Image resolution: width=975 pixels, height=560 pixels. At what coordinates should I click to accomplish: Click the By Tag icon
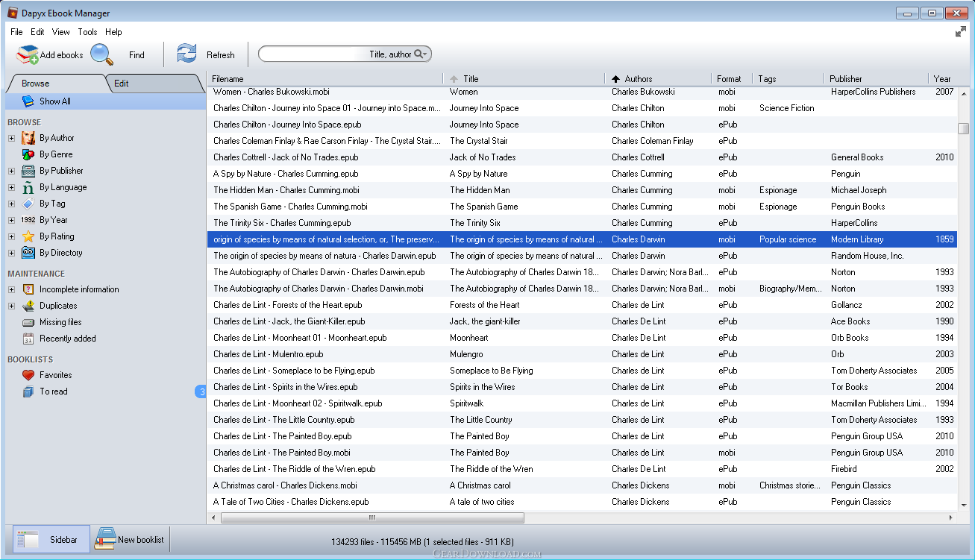28,204
